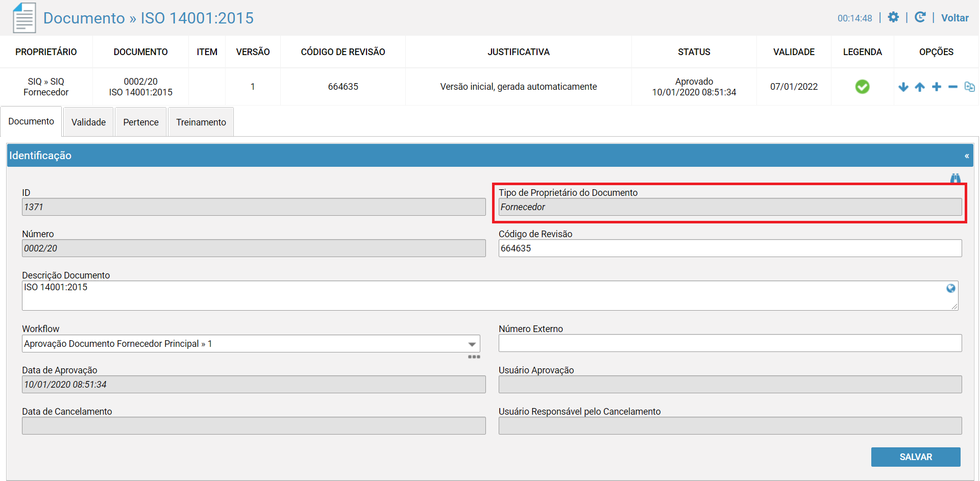Click the PROPRIETÁRIO column header

coord(46,52)
